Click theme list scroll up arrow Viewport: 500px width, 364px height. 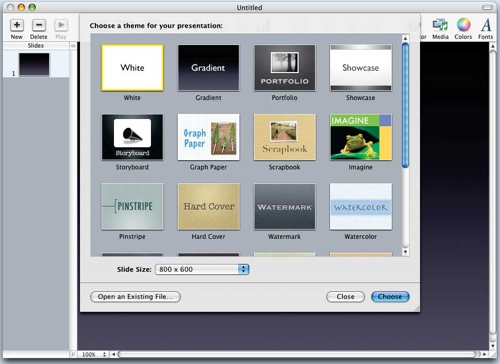click(405, 39)
